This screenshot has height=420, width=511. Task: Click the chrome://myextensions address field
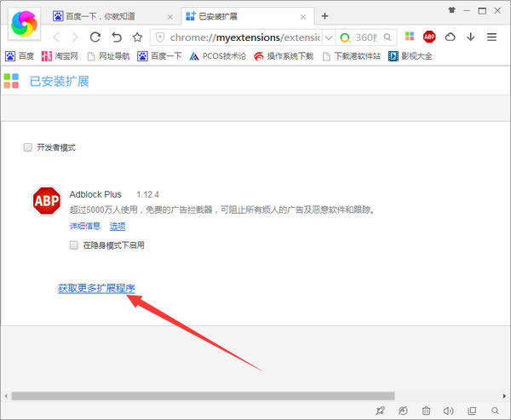point(244,37)
